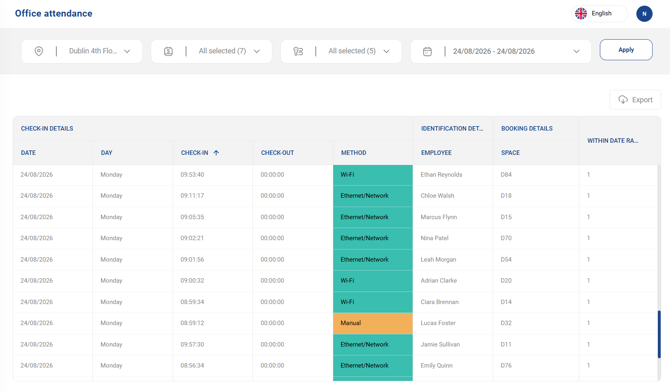
Task: Click the calendar icon in date filter
Action: [427, 51]
